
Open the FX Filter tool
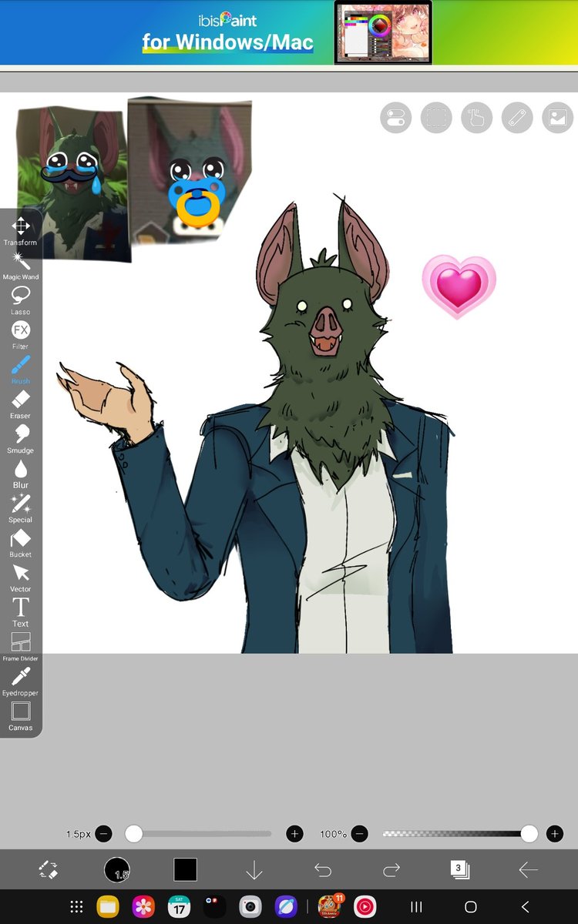pyautogui.click(x=21, y=335)
